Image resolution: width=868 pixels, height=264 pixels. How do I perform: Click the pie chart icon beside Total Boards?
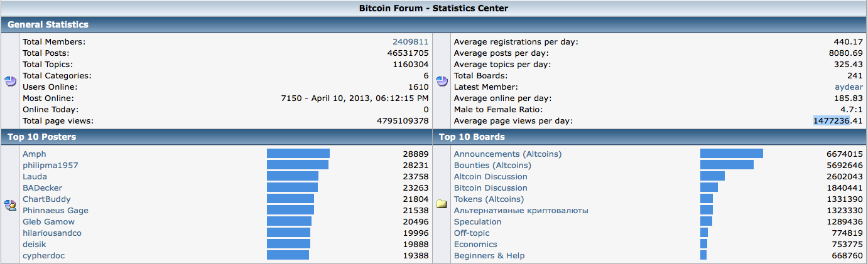(x=442, y=82)
